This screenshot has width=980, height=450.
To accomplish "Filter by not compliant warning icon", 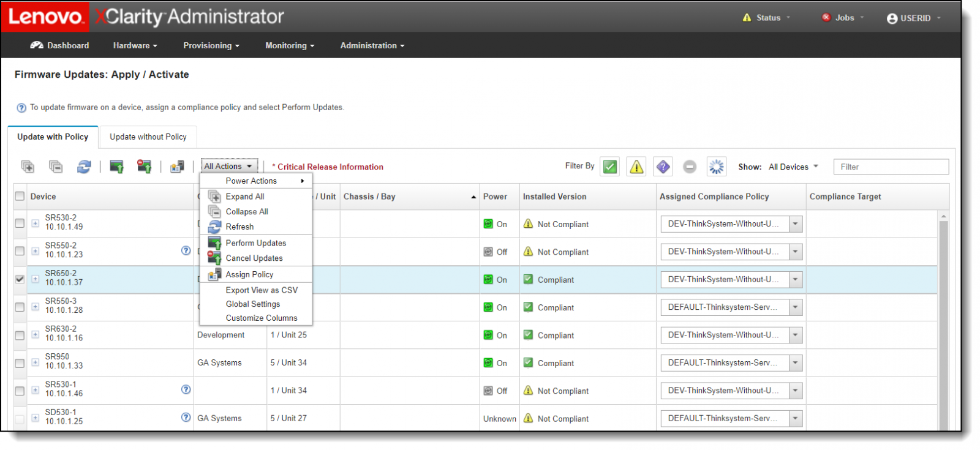I will pos(637,167).
